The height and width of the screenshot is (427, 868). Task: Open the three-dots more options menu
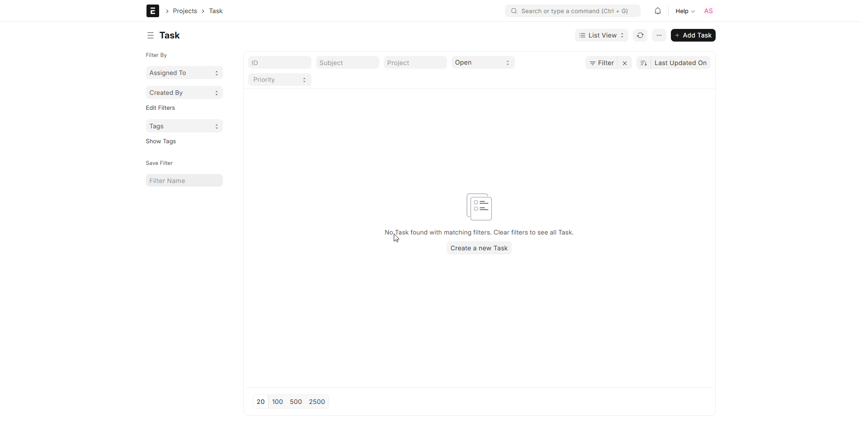tap(659, 35)
